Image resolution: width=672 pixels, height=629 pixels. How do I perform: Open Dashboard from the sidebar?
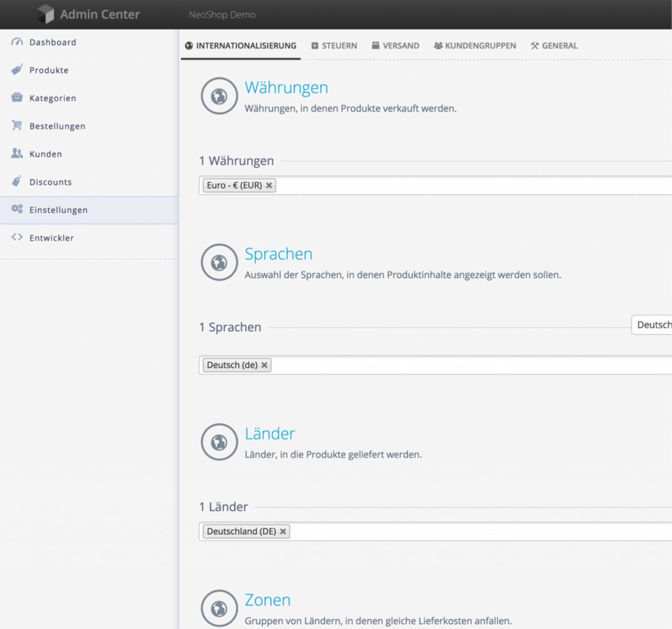(52, 43)
